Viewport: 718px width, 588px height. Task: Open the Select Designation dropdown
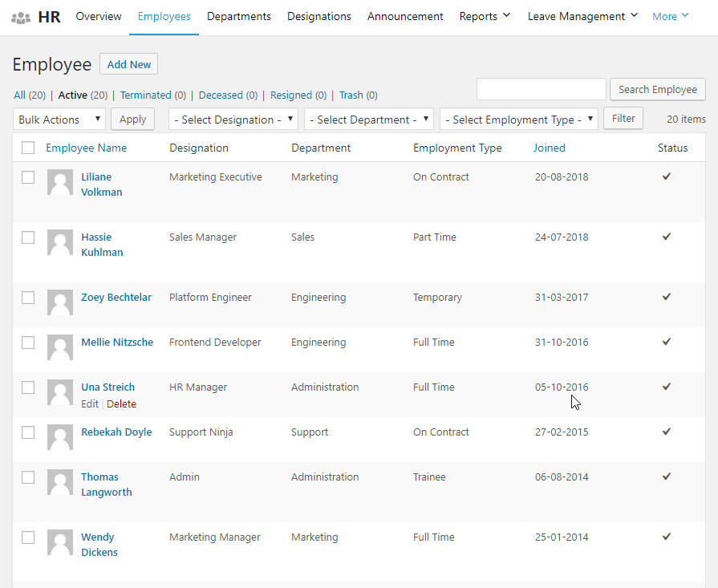(x=233, y=118)
